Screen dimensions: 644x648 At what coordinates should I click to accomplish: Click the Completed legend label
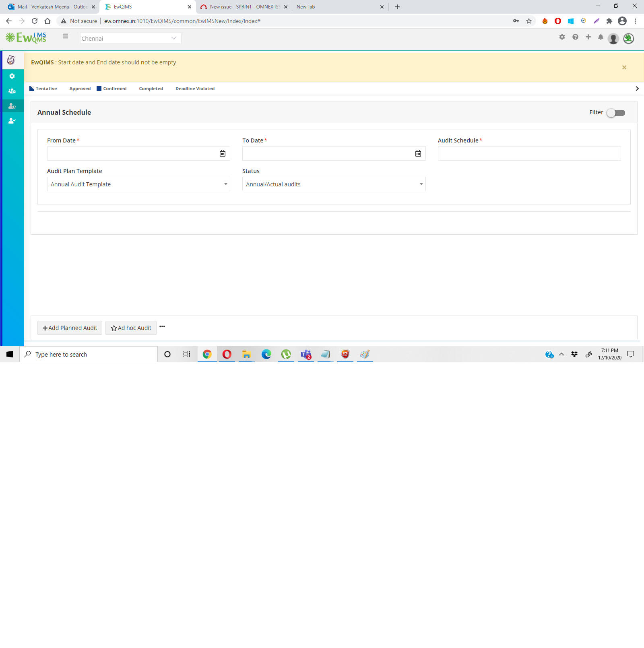point(151,89)
